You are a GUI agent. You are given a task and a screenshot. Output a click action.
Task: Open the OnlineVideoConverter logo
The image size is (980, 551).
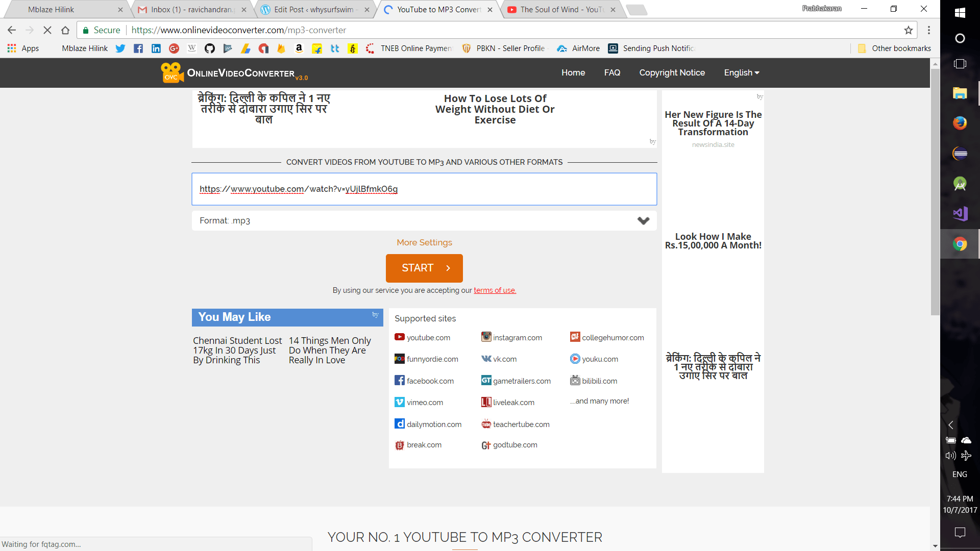click(232, 72)
